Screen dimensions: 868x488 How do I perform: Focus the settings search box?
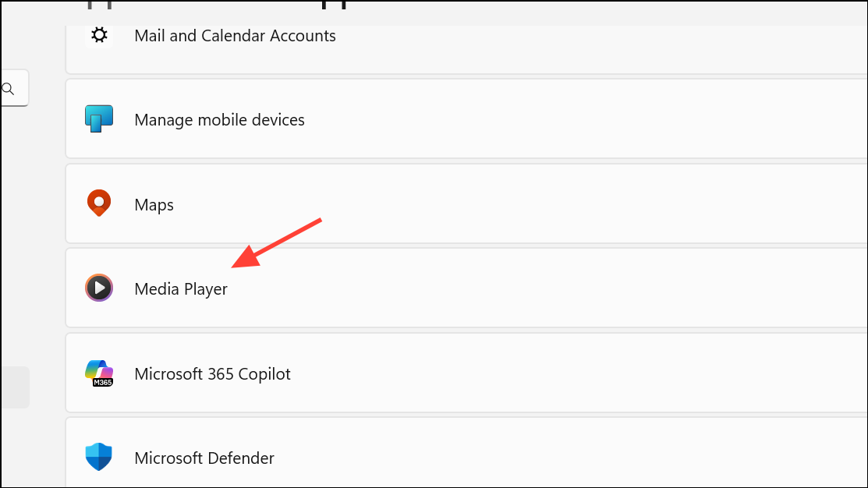click(x=14, y=88)
